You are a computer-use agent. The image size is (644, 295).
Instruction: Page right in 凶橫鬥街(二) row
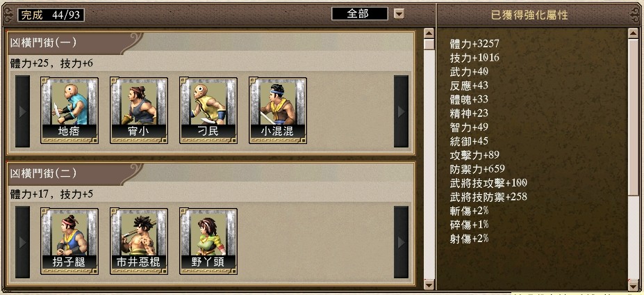click(x=402, y=242)
